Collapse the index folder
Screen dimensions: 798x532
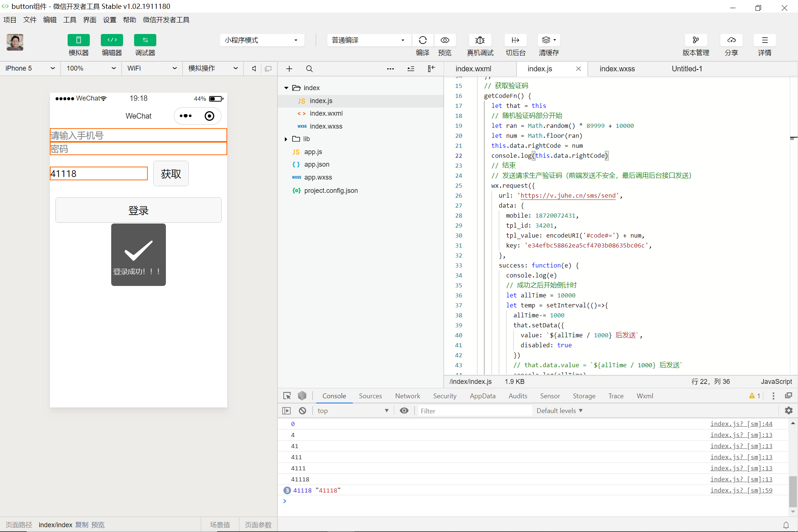click(x=286, y=88)
